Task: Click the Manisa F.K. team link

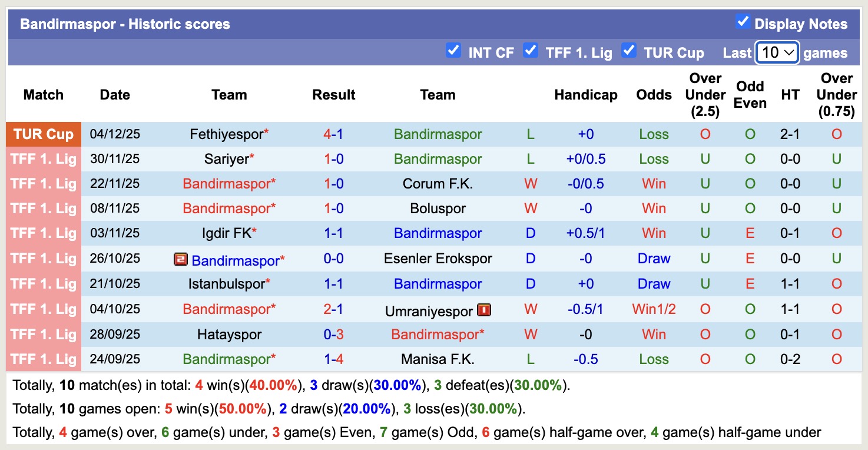Action: 438,359
